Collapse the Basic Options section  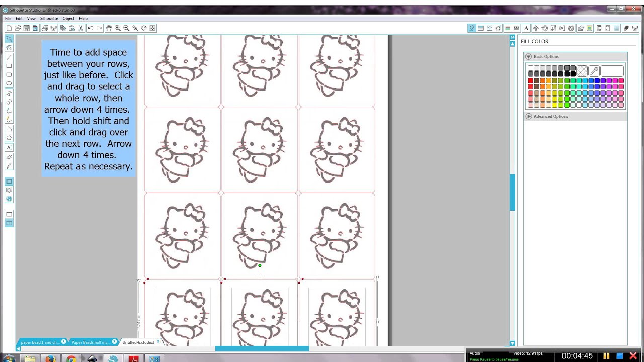coord(529,57)
